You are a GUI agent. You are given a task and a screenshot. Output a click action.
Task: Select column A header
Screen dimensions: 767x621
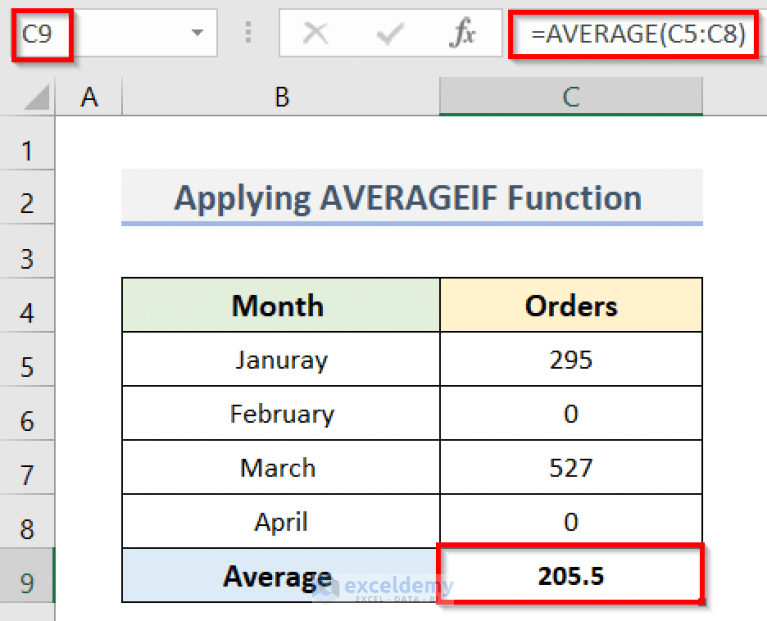tap(89, 96)
